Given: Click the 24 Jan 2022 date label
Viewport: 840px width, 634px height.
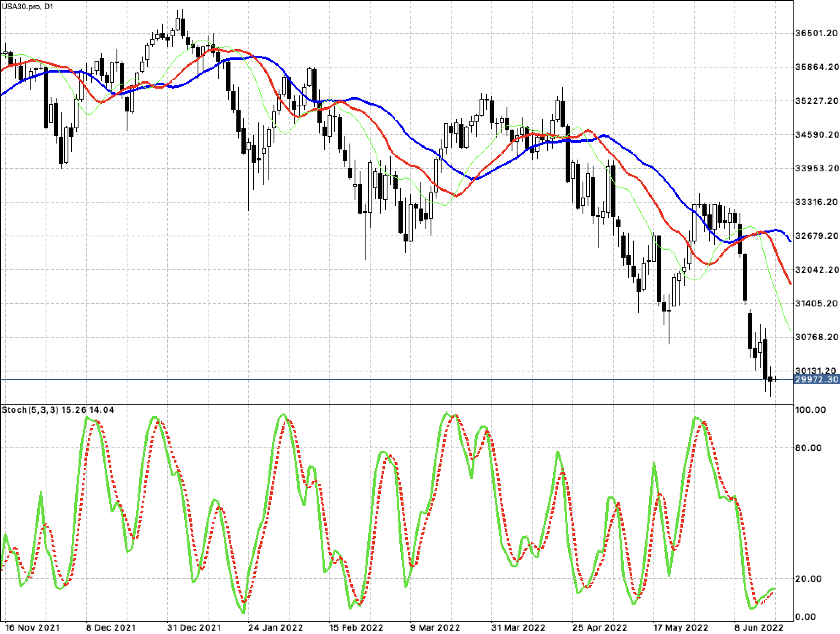Looking at the screenshot, I should [276, 627].
